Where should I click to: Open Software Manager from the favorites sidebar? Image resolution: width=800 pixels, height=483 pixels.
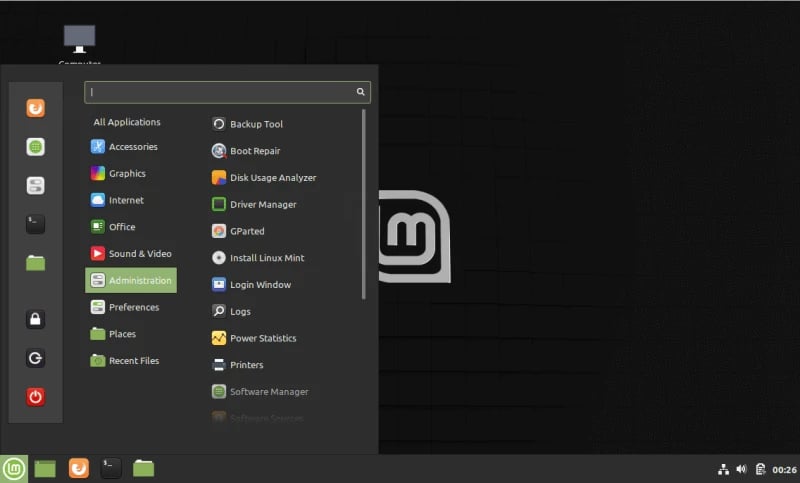pyautogui.click(x=35, y=147)
